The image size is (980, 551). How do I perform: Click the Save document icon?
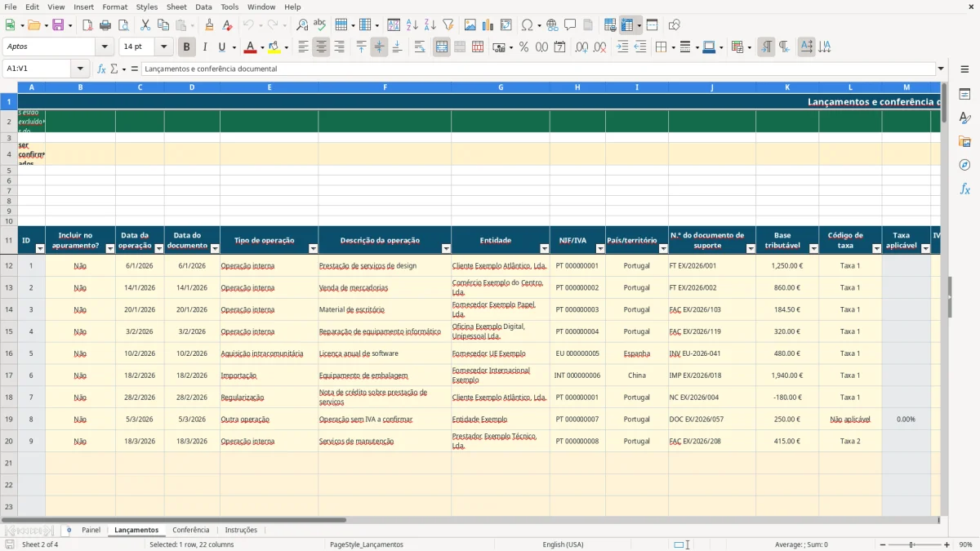click(x=58, y=25)
